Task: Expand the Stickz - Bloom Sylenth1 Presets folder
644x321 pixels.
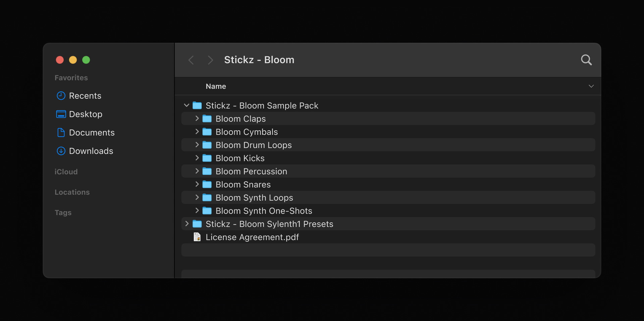Action: point(187,224)
